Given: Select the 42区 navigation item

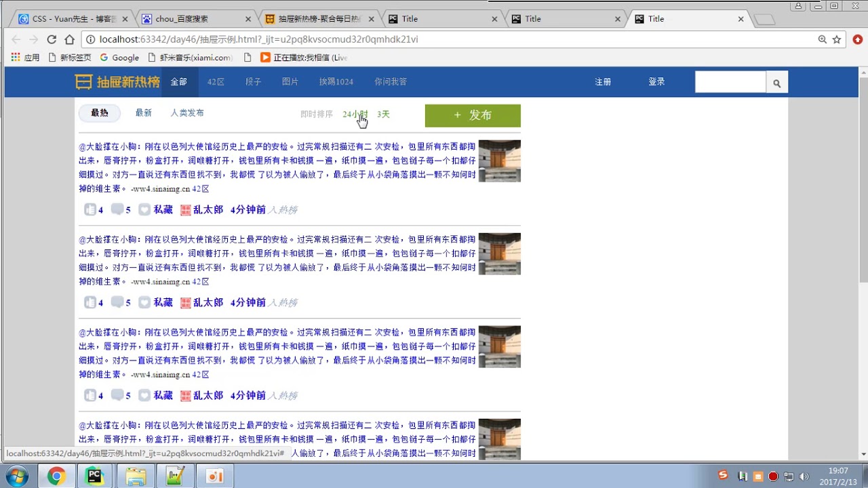Looking at the screenshot, I should [216, 82].
